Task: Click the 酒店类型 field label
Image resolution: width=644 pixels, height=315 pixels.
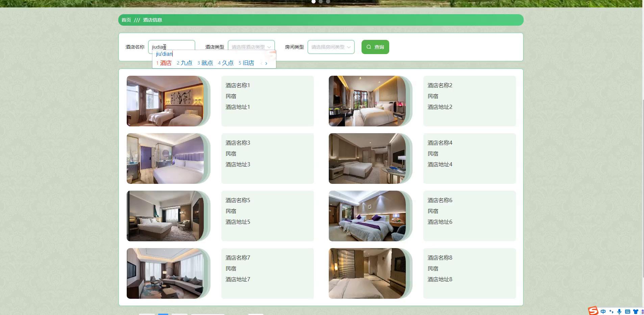Action: (x=215, y=47)
